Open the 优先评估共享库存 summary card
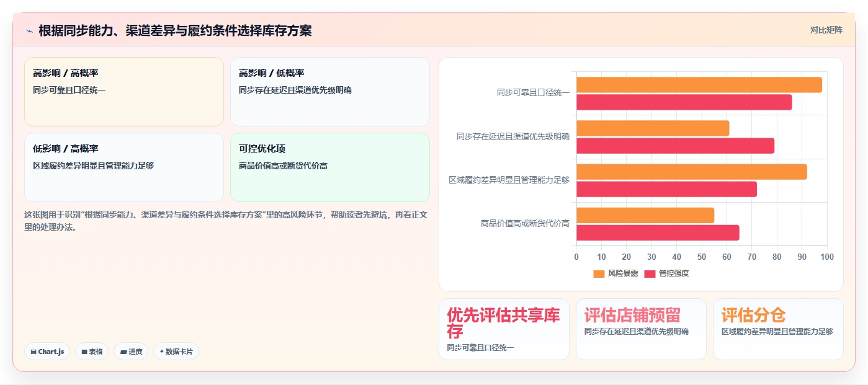 (x=504, y=329)
